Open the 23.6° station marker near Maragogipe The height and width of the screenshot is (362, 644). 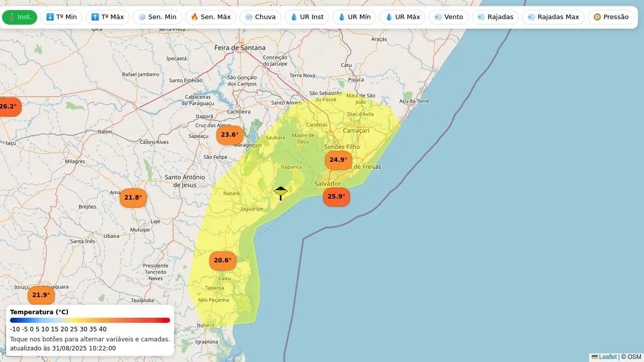[229, 135]
